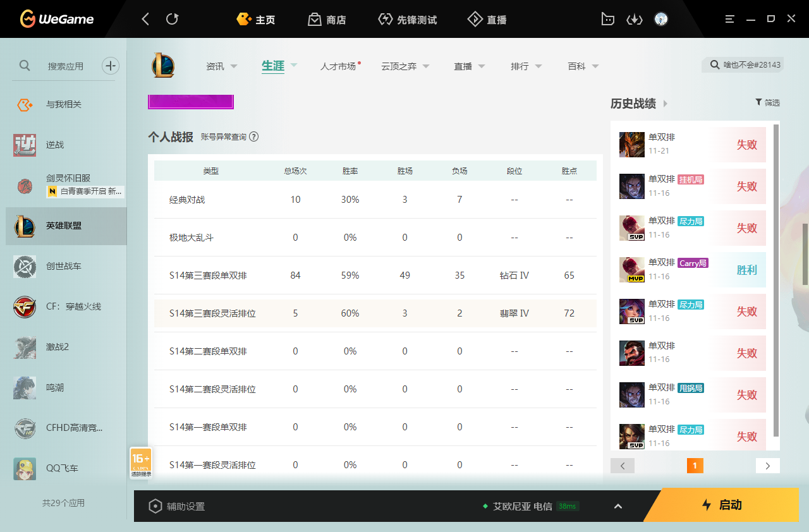Screen dimensions: 809x532
Task: Expand the 直播 submenu dropdown arrow
Action: [x=482, y=66]
